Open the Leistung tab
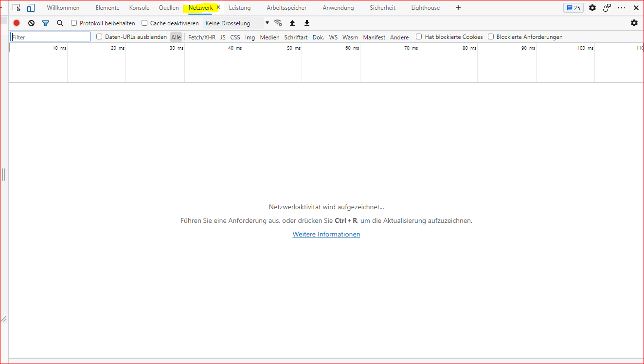This screenshot has height=364, width=644. click(x=240, y=8)
